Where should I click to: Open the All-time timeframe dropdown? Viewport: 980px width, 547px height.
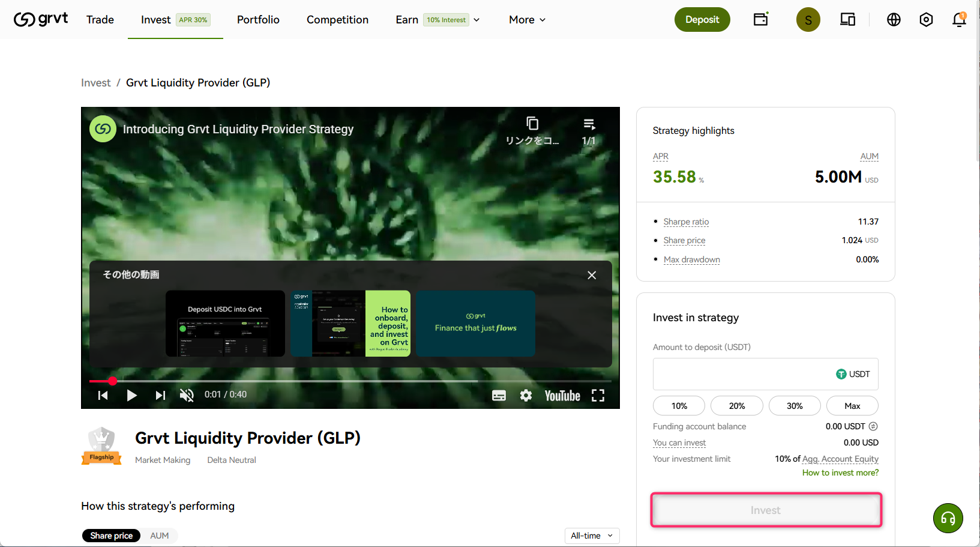click(592, 536)
